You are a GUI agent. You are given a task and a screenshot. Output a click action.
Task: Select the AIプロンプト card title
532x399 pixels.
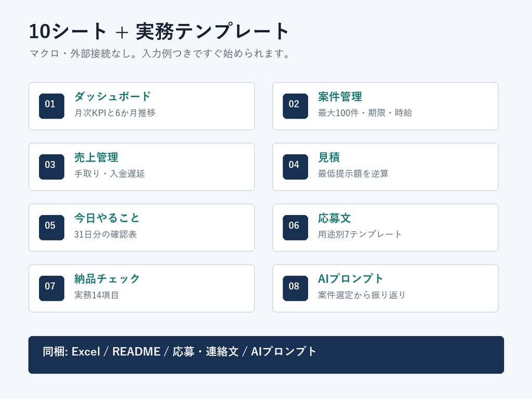351,279
